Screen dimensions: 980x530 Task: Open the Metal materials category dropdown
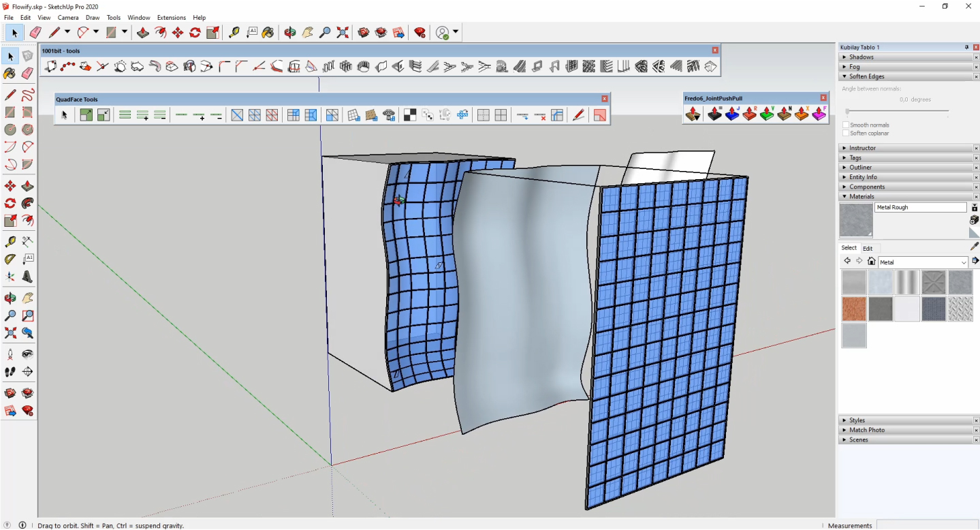point(963,262)
